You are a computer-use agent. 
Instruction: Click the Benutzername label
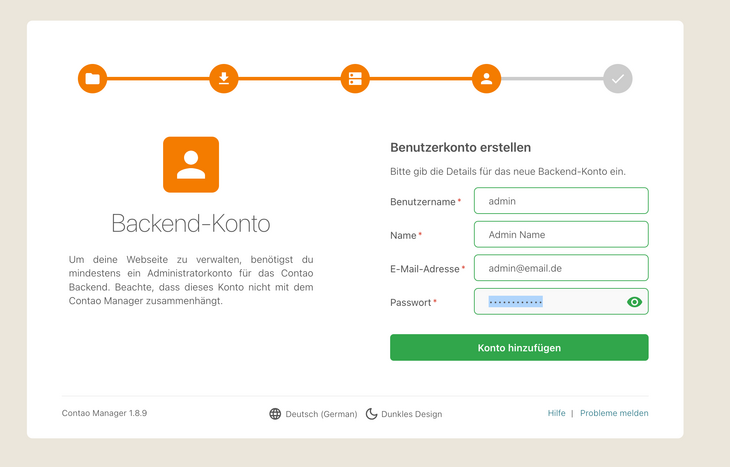pyautogui.click(x=423, y=202)
